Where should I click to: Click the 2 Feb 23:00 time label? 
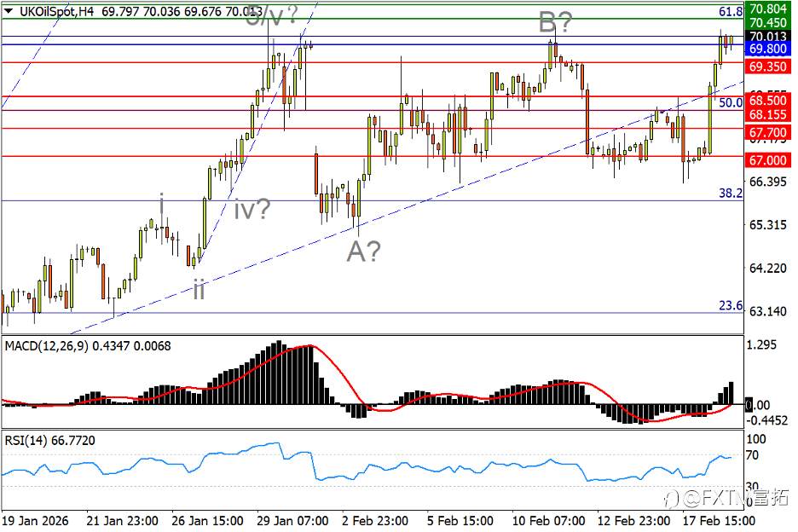pos(375,521)
